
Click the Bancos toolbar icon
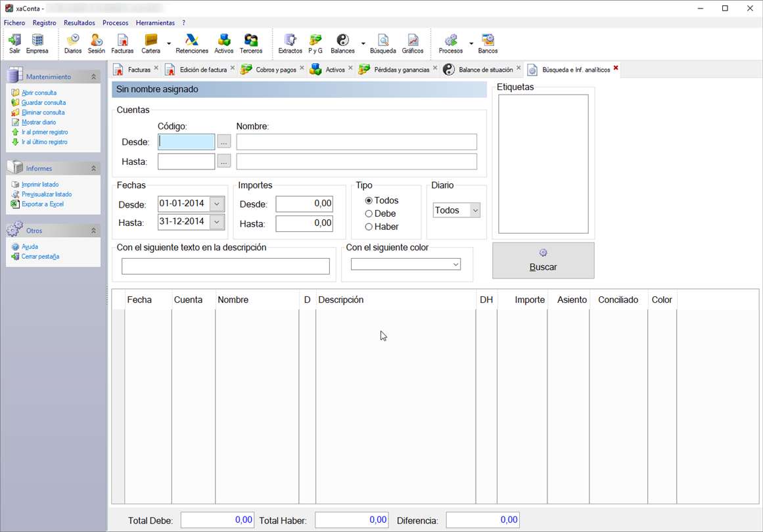(488, 44)
